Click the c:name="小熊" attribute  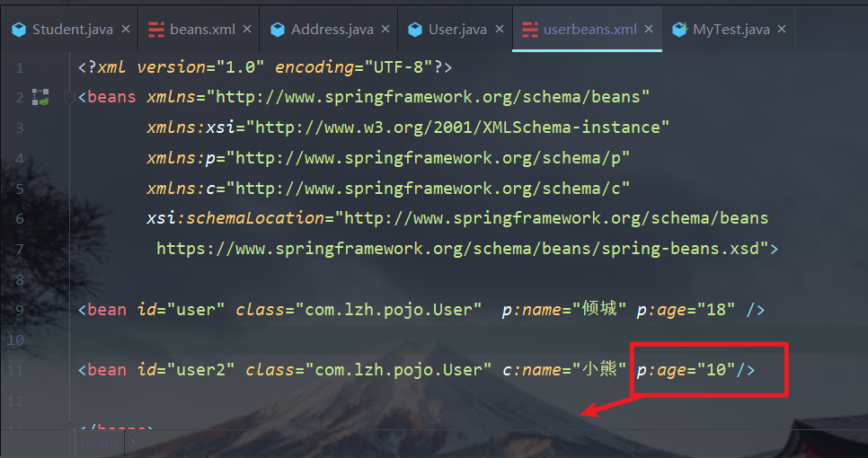[564, 369]
